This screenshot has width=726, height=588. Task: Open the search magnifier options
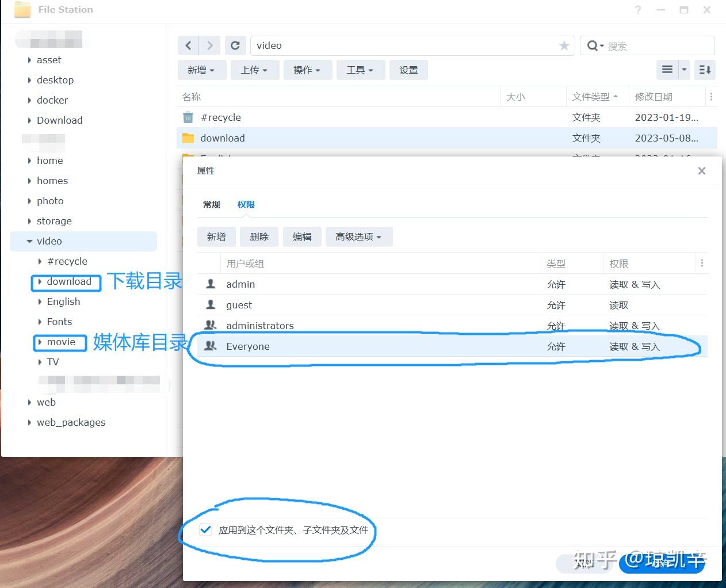[594, 45]
